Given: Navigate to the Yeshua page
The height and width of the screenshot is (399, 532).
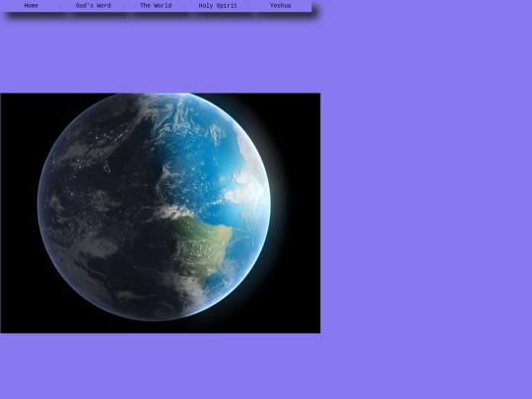Looking at the screenshot, I should (280, 6).
